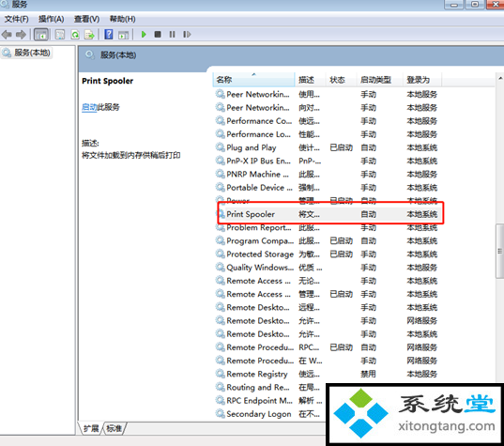
Task: Click the Forward arrow toolbar icon
Action: point(21,34)
